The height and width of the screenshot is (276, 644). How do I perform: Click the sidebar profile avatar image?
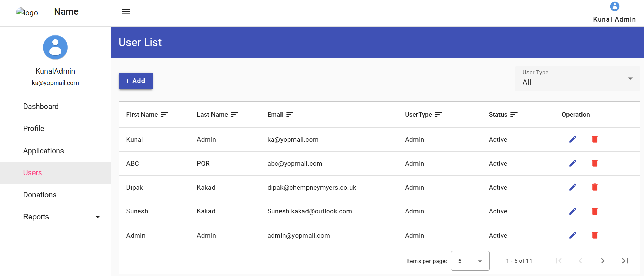click(x=55, y=47)
